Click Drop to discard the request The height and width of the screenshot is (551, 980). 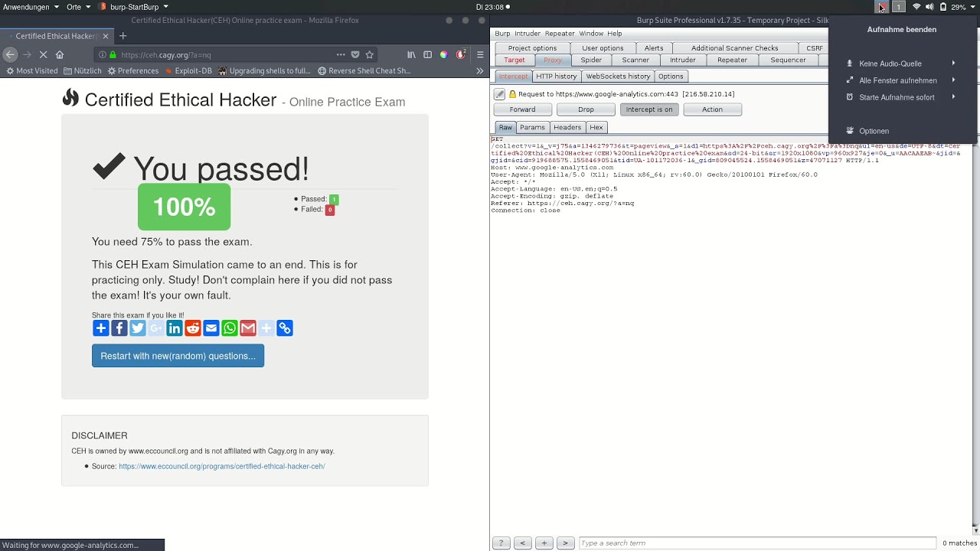click(x=586, y=109)
